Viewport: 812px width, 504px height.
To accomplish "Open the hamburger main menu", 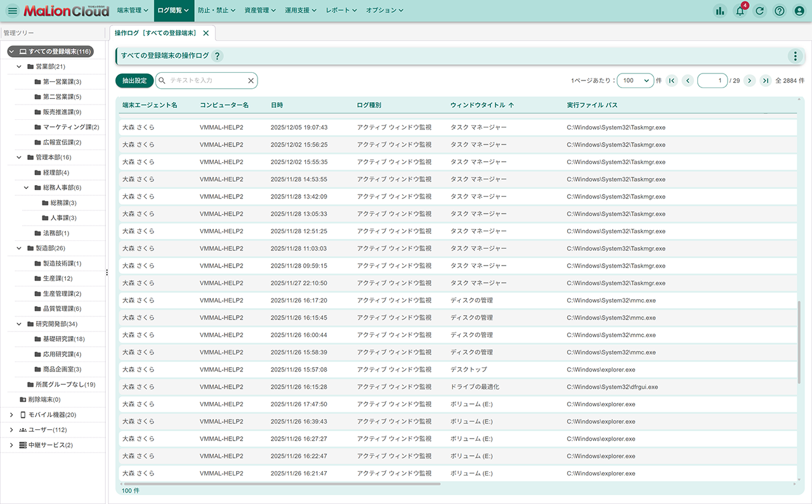I will pos(13,11).
